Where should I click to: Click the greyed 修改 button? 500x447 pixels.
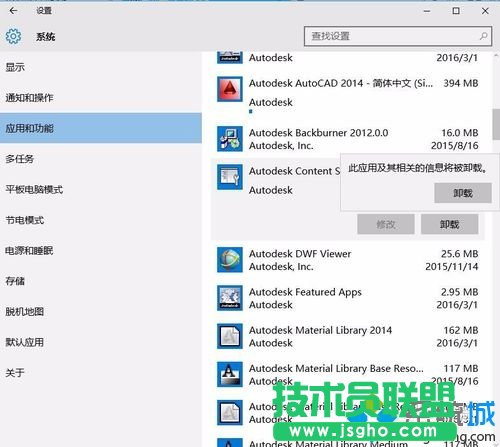386,224
